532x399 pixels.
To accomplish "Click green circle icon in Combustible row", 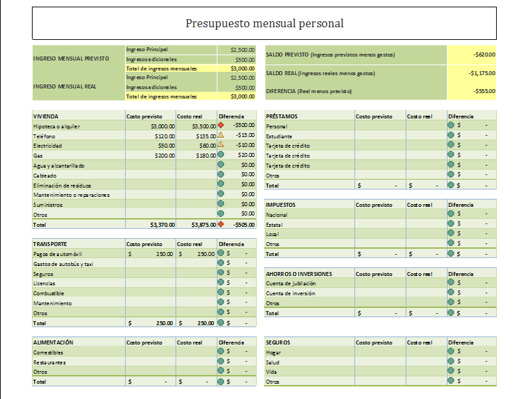I will [x=221, y=292].
